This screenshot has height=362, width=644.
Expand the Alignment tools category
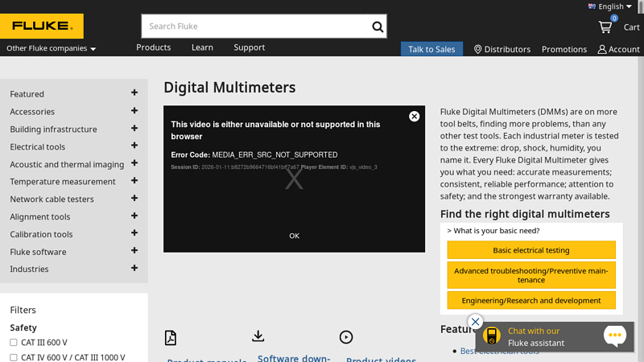coord(134,216)
